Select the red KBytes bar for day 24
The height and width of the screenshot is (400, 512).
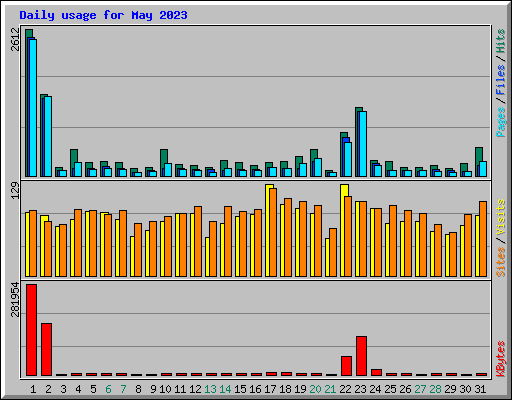coord(376,372)
